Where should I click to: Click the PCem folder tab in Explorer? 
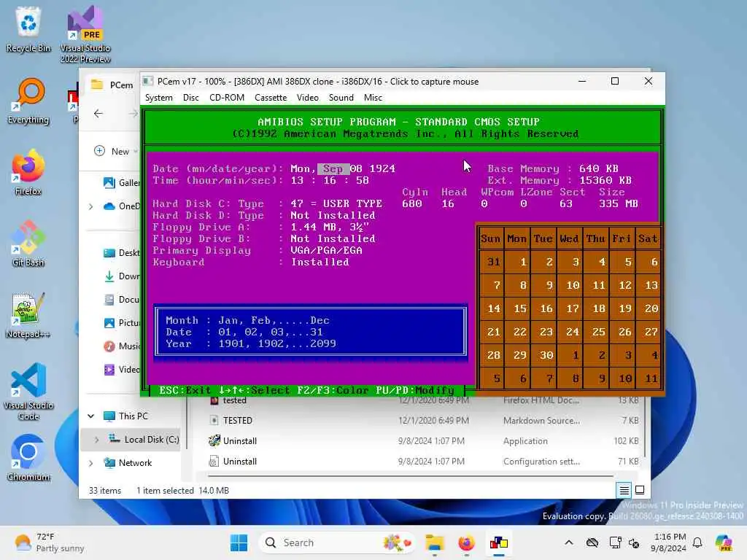click(x=112, y=85)
